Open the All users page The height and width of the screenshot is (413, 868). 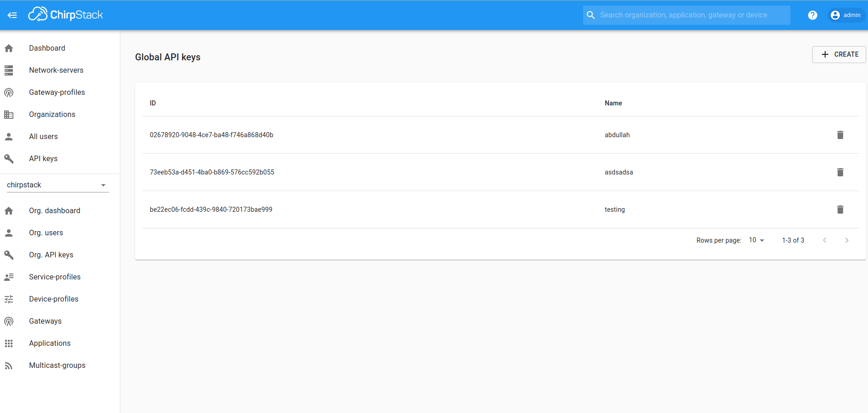(43, 137)
